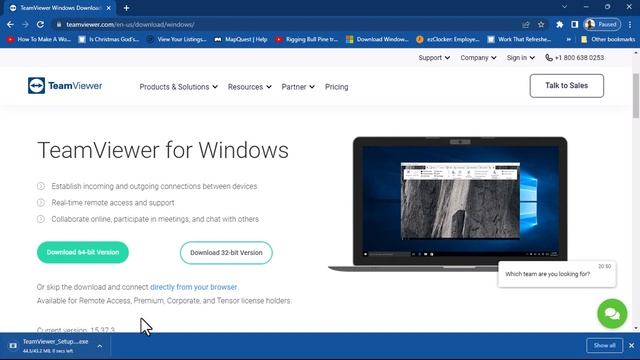The height and width of the screenshot is (360, 640).
Task: Go back using browser back arrow
Action: [x=10, y=24]
